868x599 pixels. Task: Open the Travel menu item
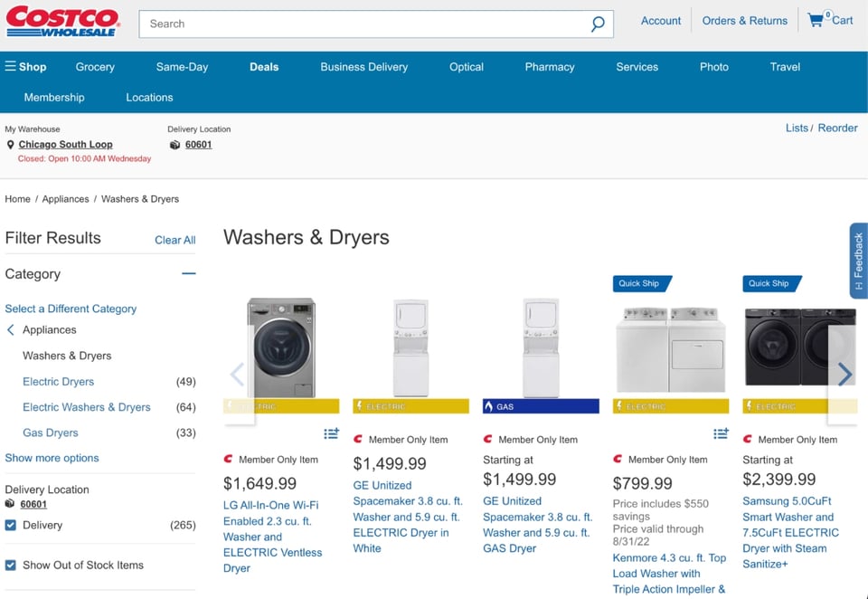tap(785, 67)
